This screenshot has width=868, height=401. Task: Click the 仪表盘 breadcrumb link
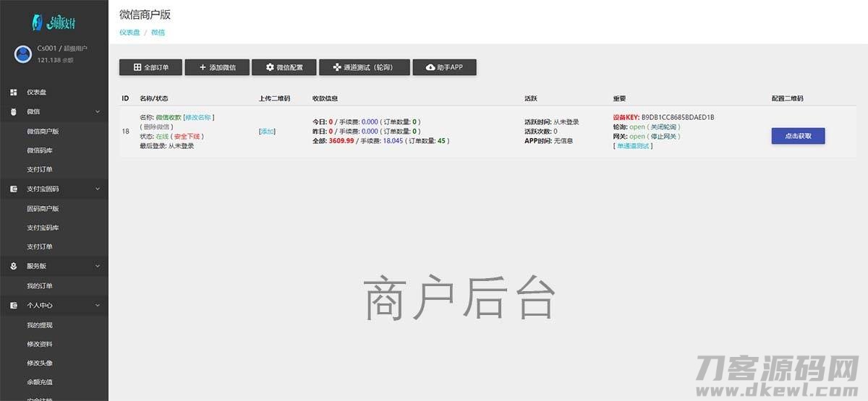(129, 33)
